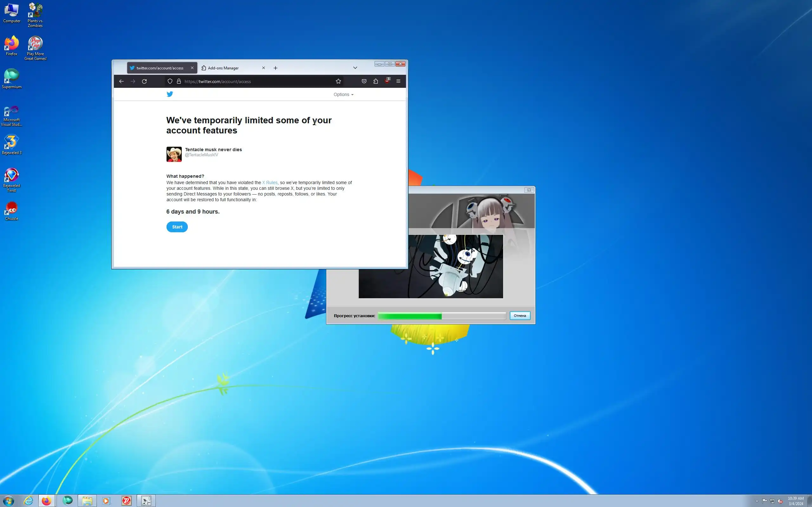Open Internet Explorer from the taskbar
Image resolution: width=812 pixels, height=507 pixels.
[29, 501]
